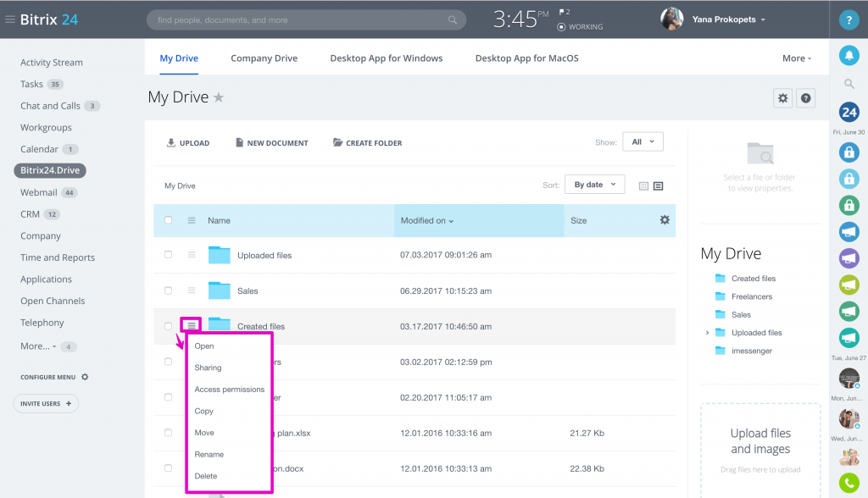The width and height of the screenshot is (868, 498).
Task: Choose Move from the context menu
Action: click(x=204, y=433)
